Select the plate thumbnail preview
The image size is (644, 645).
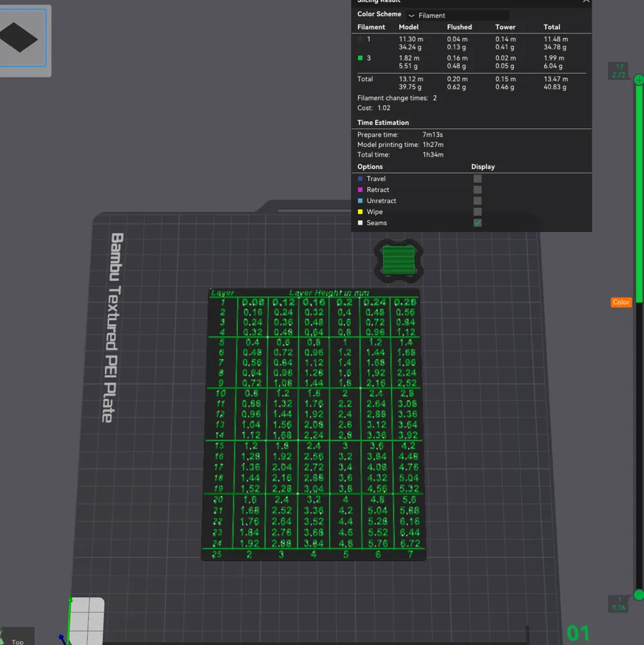point(23,38)
